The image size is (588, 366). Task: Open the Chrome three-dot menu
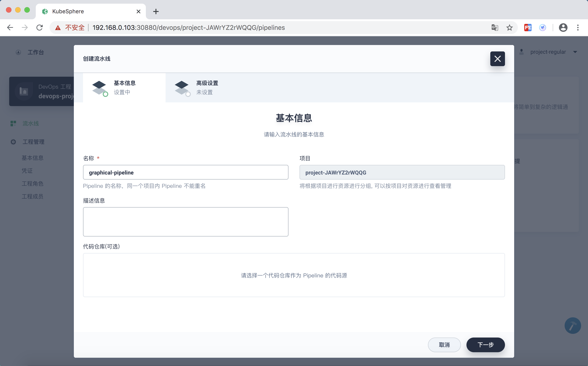[578, 28]
